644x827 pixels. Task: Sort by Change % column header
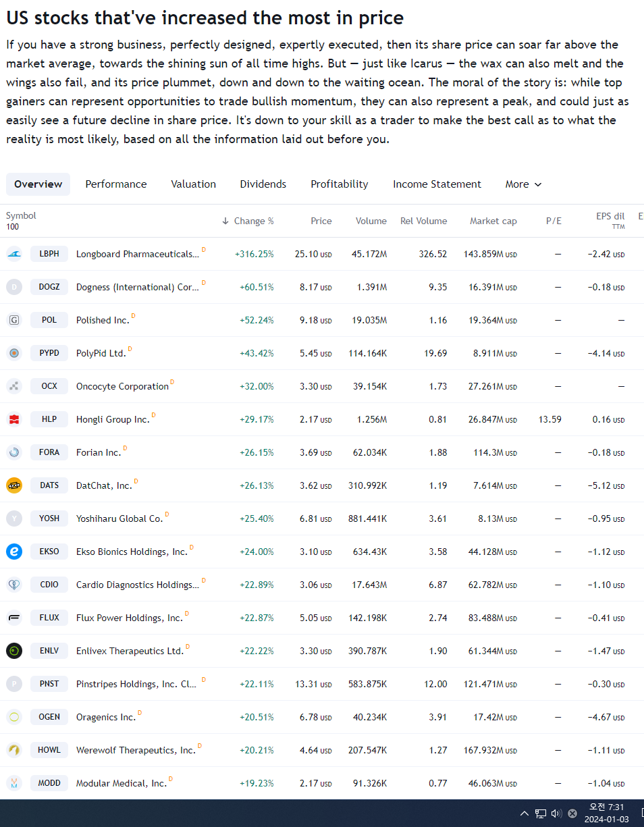click(x=248, y=221)
